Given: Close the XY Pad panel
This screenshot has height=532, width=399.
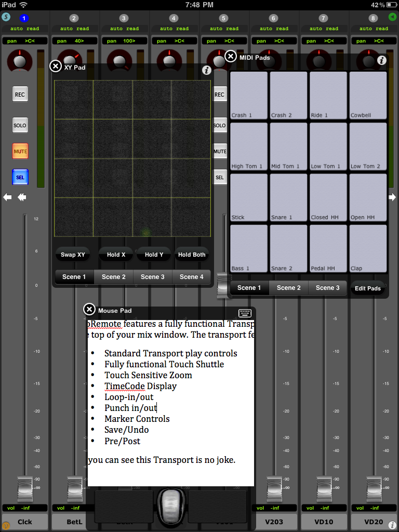Looking at the screenshot, I should (x=55, y=66).
